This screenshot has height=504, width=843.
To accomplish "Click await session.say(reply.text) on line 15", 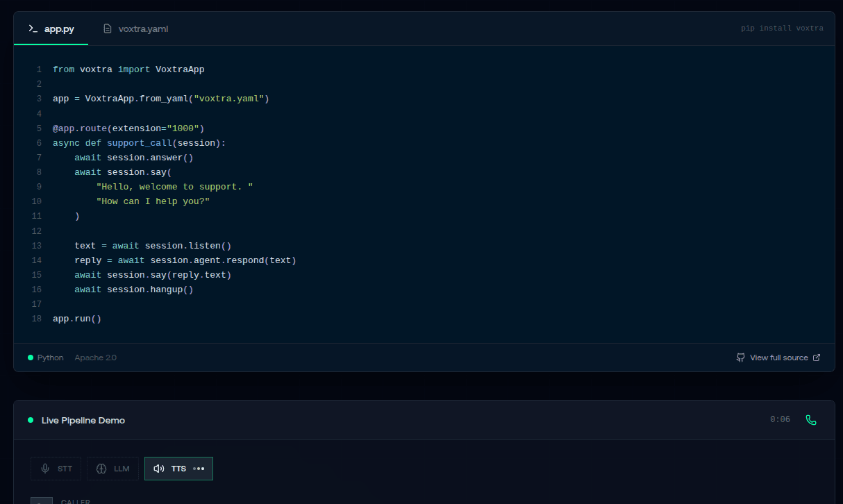I will coord(153,275).
